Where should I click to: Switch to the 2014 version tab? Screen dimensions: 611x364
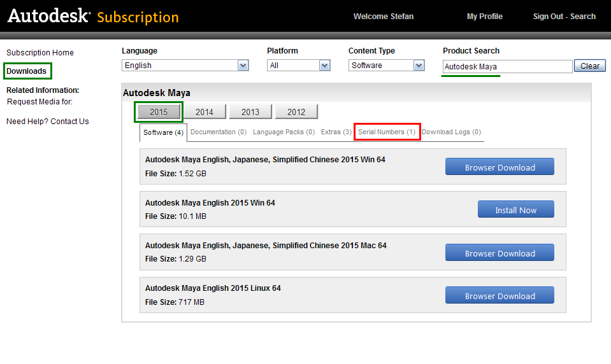[x=204, y=112]
